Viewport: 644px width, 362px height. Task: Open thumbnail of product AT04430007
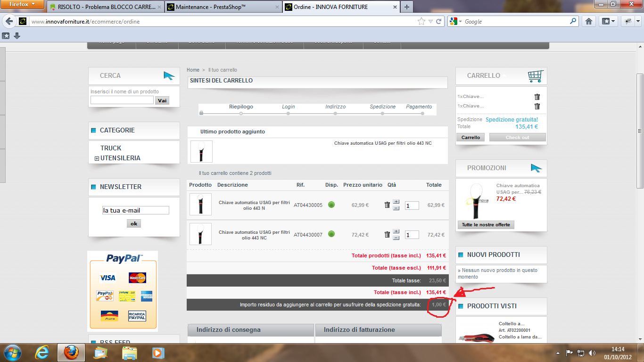pos(200,234)
